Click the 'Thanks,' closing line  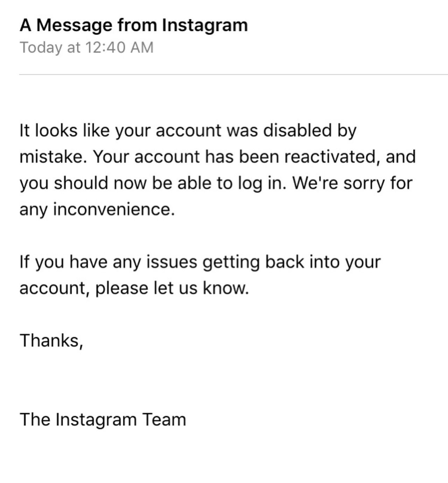click(x=51, y=340)
